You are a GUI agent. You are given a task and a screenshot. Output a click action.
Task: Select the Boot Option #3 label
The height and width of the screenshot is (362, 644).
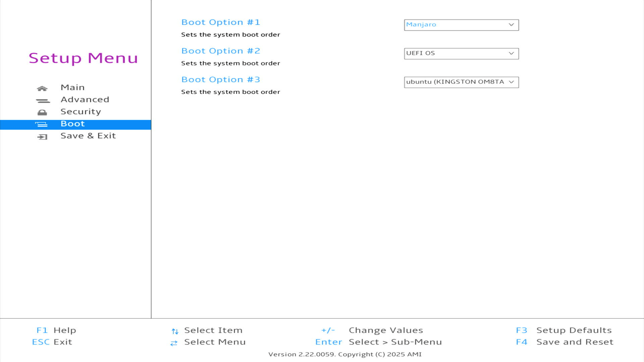click(x=220, y=79)
